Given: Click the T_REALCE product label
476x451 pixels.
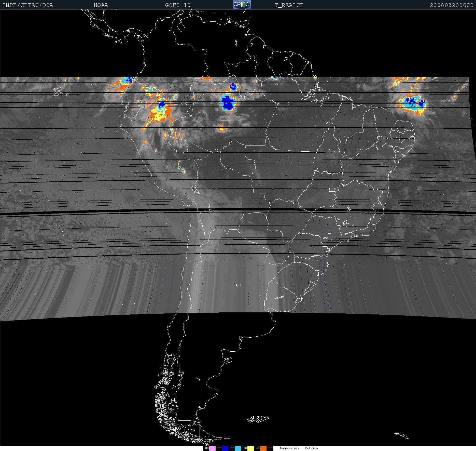Looking at the screenshot, I should (289, 5).
